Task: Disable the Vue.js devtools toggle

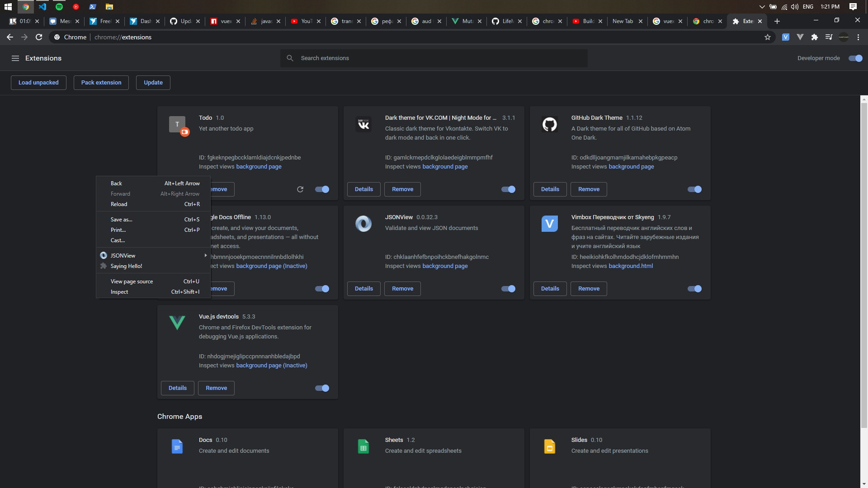Action: point(322,388)
